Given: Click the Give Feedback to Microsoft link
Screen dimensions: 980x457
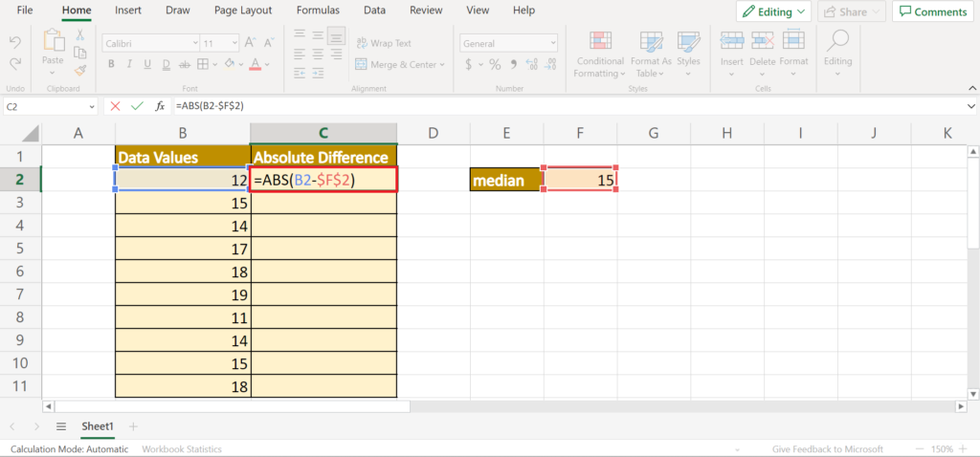Looking at the screenshot, I should pos(829,448).
